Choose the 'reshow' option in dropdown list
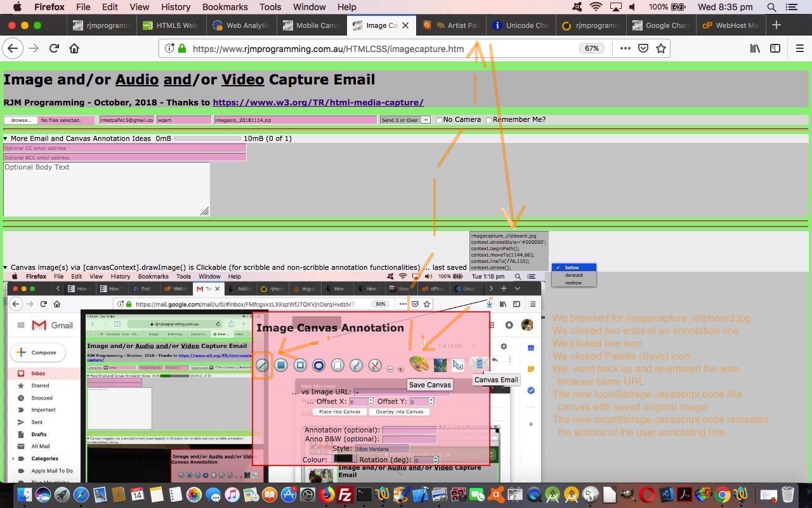Screen dimensions: 812x508 pyautogui.click(x=573, y=283)
